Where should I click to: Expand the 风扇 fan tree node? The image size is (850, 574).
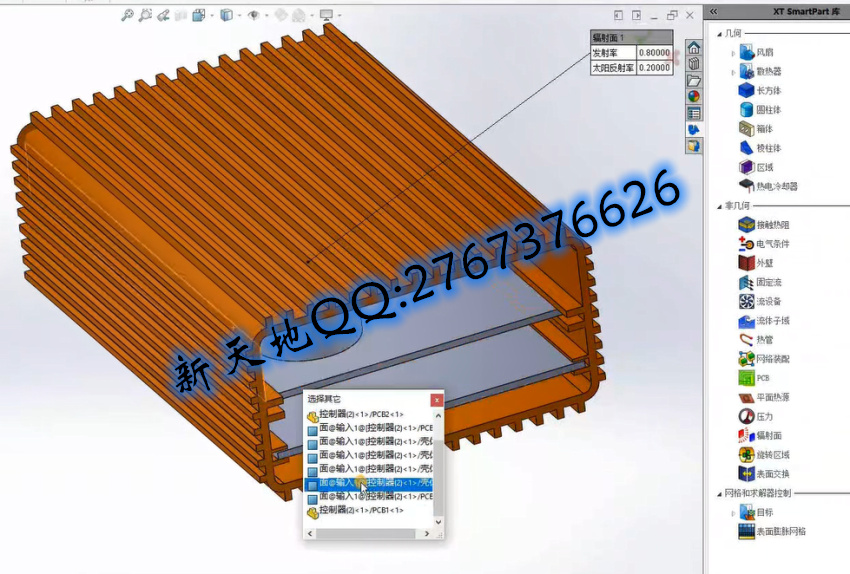(733, 53)
